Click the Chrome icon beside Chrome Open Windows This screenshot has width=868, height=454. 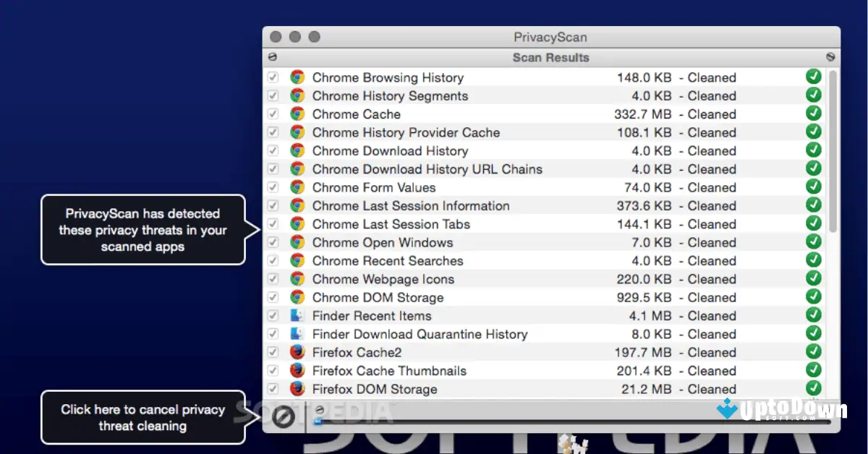(x=298, y=242)
